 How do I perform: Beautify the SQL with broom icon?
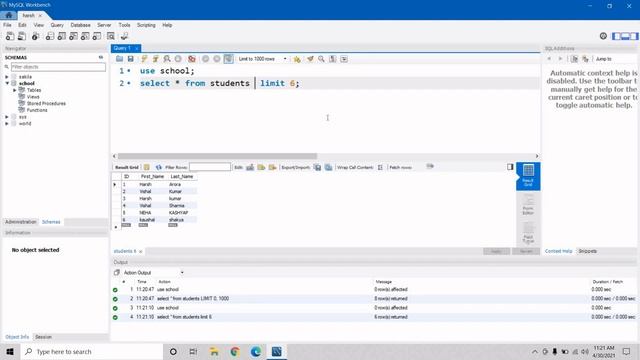coord(310,59)
